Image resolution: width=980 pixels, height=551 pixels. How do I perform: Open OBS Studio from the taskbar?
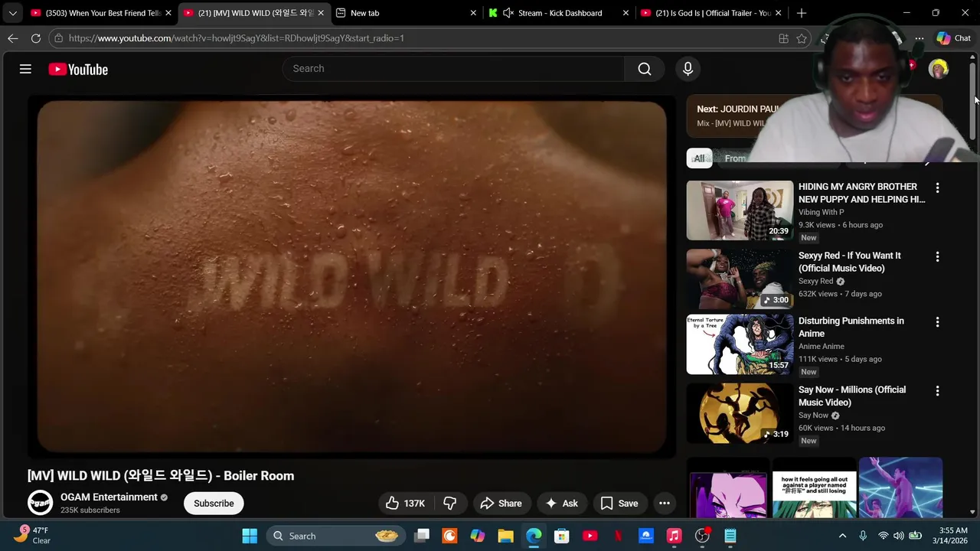tap(702, 536)
